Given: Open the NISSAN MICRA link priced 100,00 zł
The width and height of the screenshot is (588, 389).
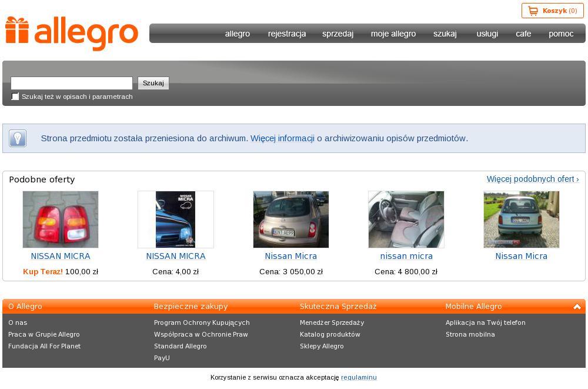Looking at the screenshot, I should [x=61, y=256].
